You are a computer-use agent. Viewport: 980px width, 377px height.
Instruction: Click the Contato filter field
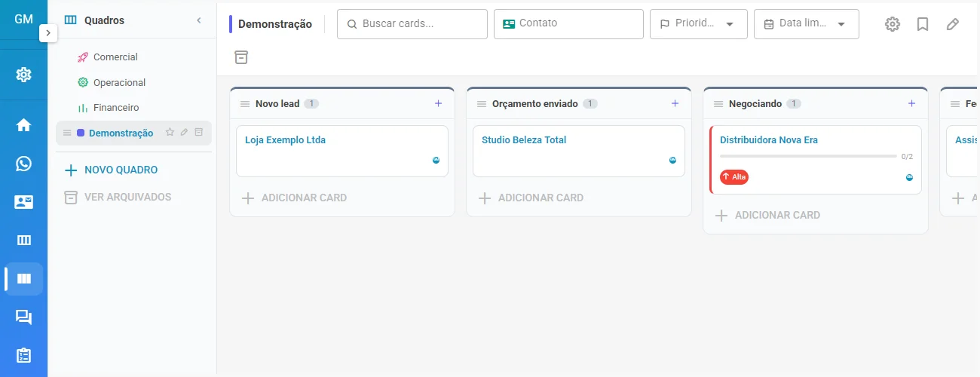(568, 23)
